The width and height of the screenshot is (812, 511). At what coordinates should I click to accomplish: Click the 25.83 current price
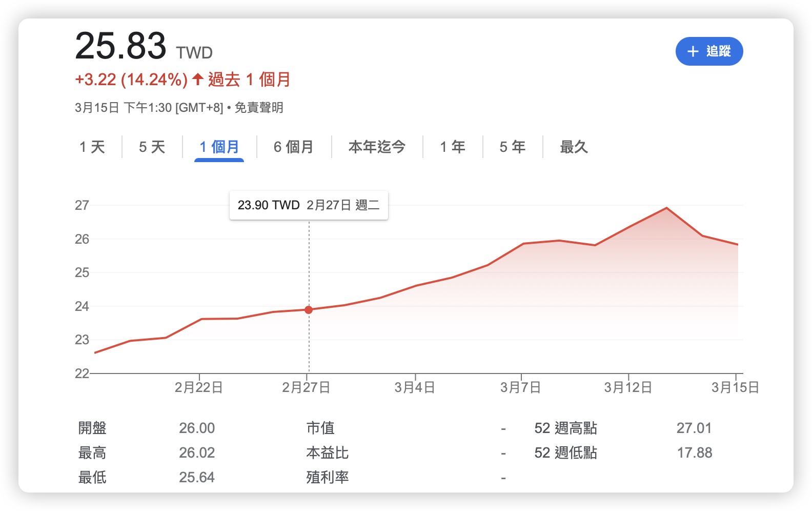tap(121, 46)
